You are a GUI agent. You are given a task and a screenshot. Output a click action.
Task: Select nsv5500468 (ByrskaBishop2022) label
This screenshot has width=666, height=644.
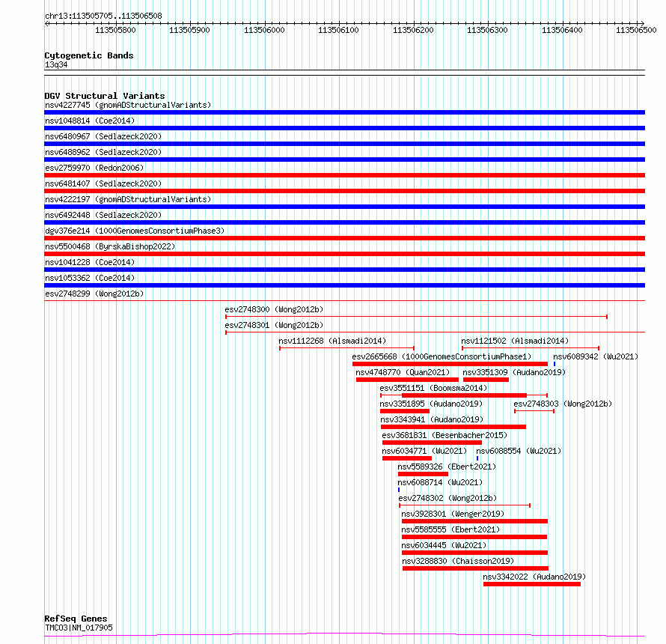(110, 246)
